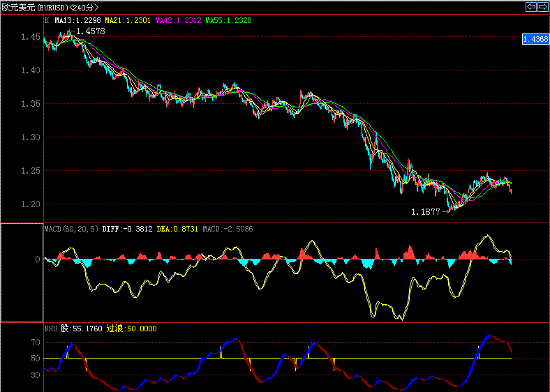Click the left arrow navigation icon

click(531, 7)
